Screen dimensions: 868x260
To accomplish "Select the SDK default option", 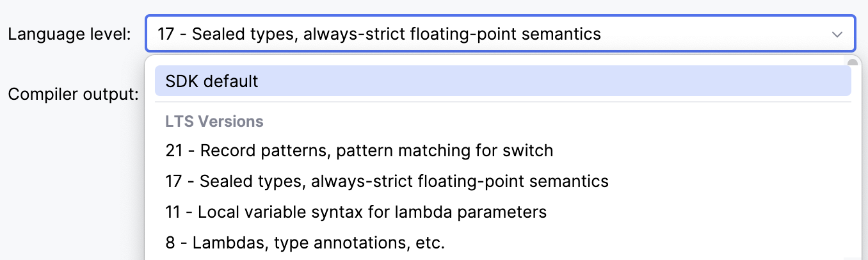I will click(212, 81).
